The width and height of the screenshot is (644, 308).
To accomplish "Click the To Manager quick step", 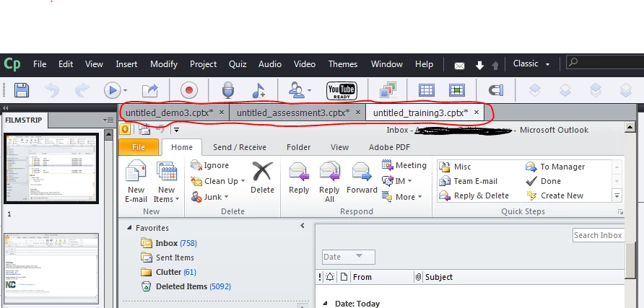I will pos(555,167).
